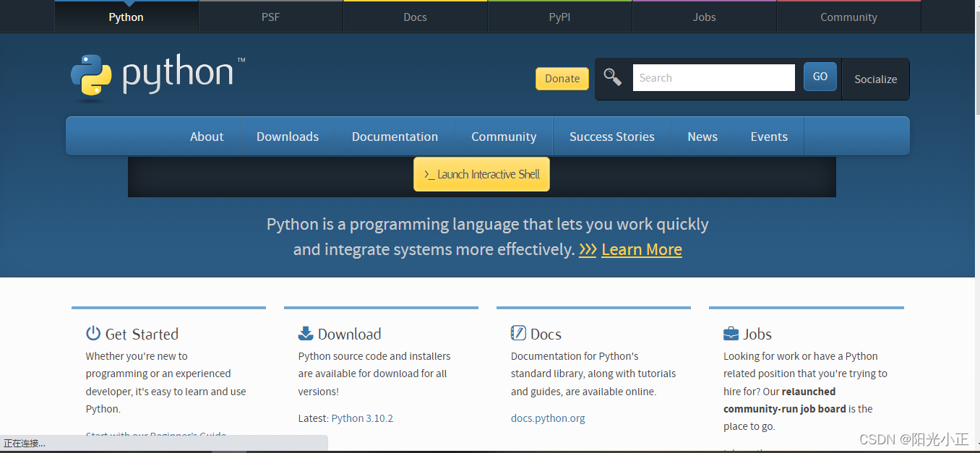The image size is (980, 453).
Task: Open the Success Stories menu
Action: pos(612,137)
